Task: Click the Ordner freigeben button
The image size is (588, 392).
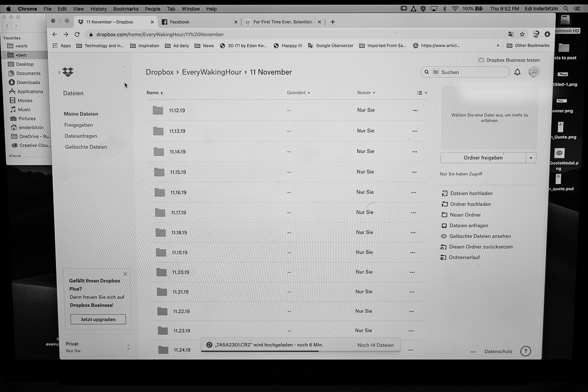Action: click(x=483, y=158)
